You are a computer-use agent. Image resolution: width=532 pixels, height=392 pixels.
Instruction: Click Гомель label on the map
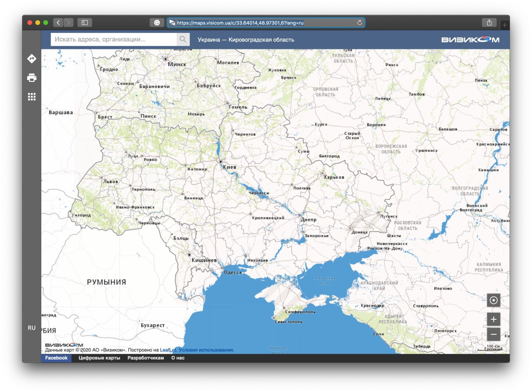click(238, 107)
